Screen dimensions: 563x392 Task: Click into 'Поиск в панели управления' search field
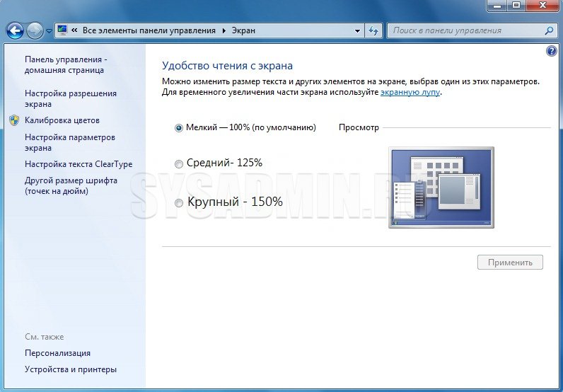tap(467, 30)
